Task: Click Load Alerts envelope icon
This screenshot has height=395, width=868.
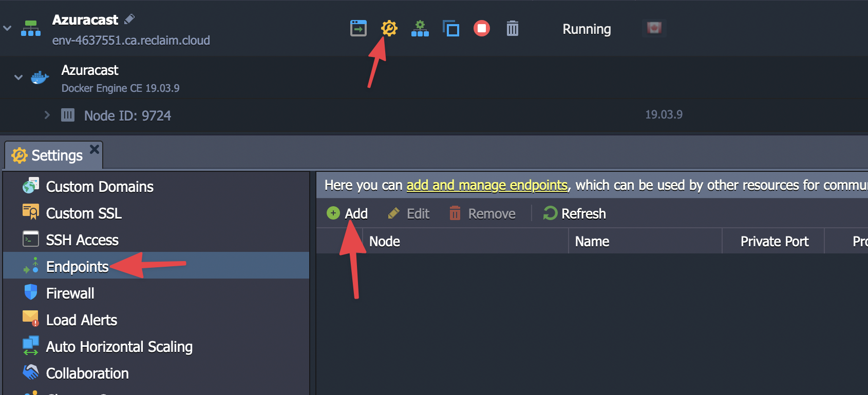Action: pyautogui.click(x=31, y=319)
